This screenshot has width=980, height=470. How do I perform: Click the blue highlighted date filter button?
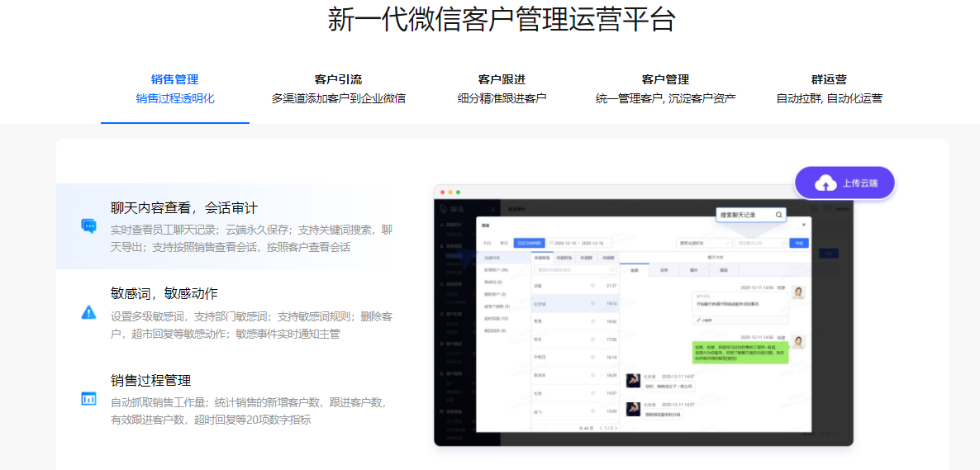click(x=530, y=243)
